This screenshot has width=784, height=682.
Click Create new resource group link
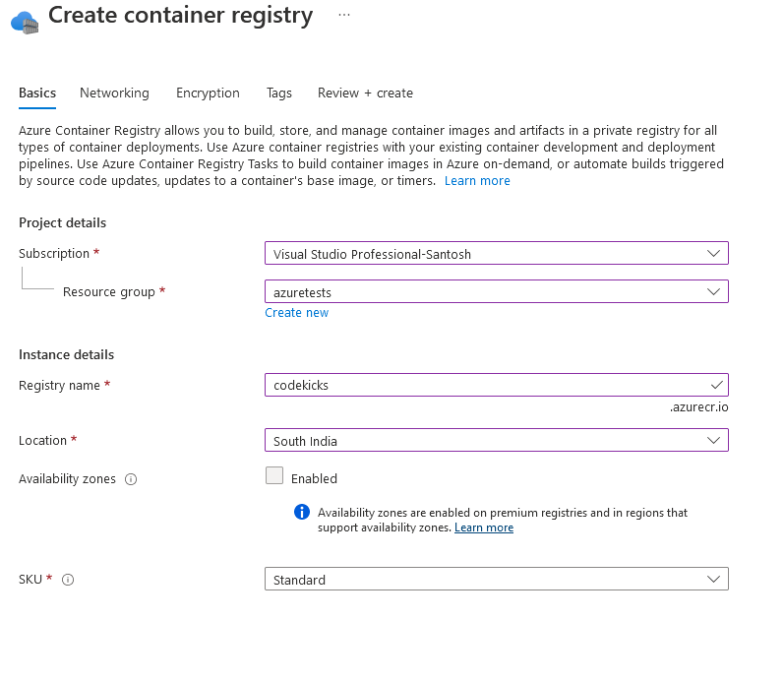[x=296, y=313]
